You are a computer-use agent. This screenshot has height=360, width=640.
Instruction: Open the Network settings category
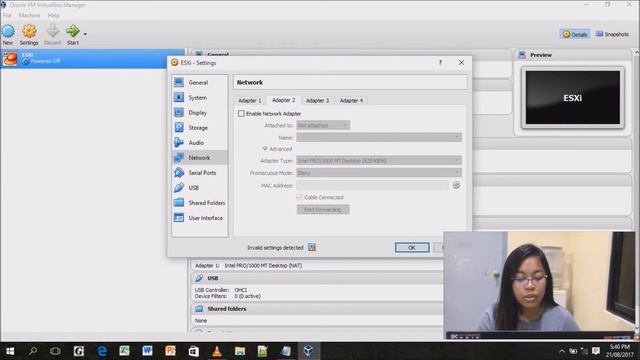coord(200,158)
